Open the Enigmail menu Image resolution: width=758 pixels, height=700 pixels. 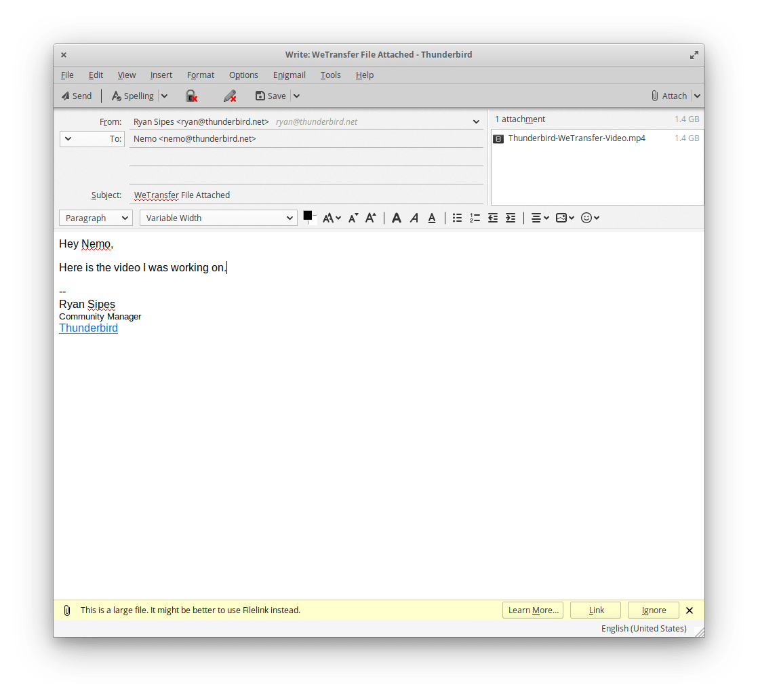click(290, 75)
